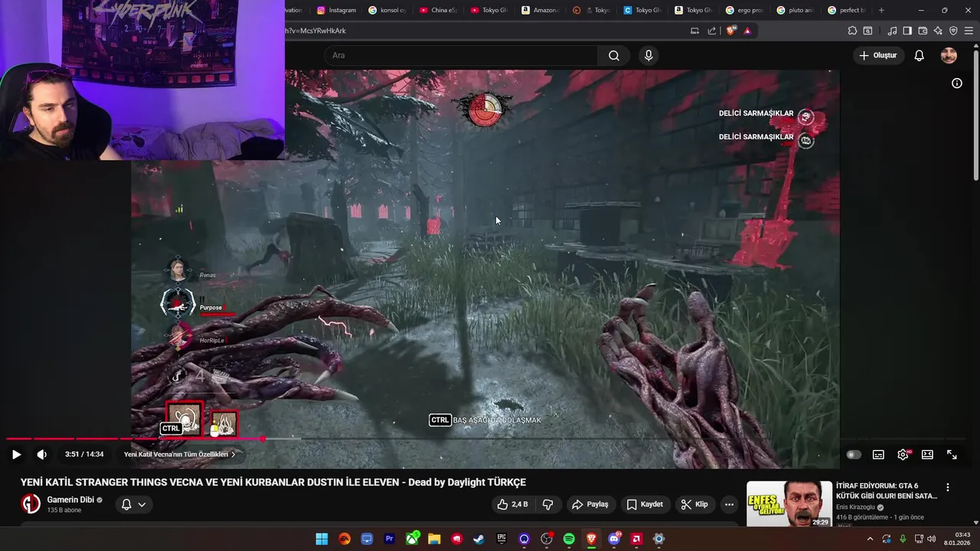Open more actions ellipsis under video

pos(729,504)
